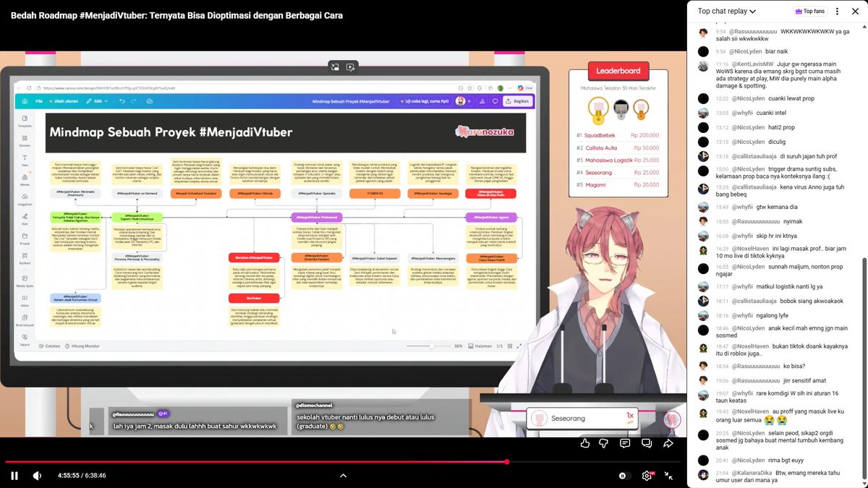Undo the last action in Canva
Viewport: 868px width, 488px height.
click(x=122, y=101)
